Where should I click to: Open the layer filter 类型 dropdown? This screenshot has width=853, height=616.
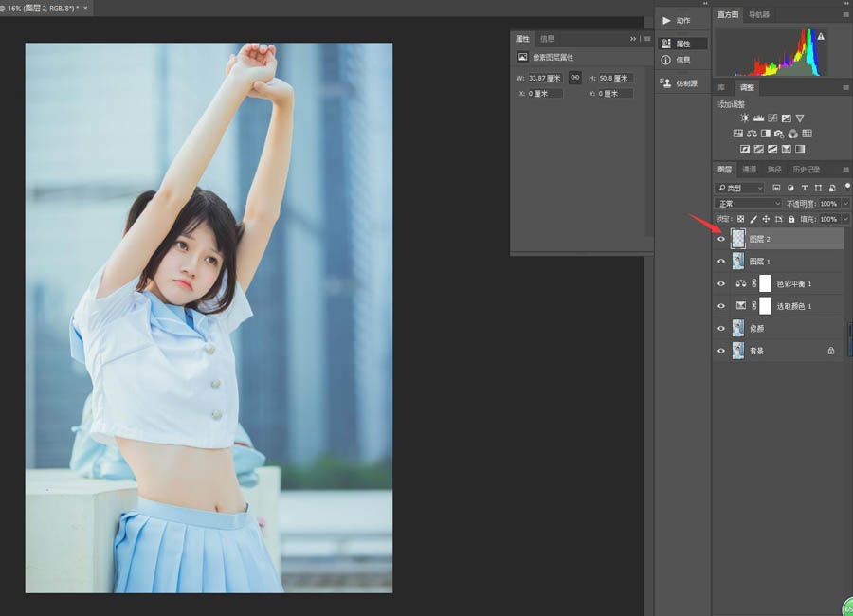click(740, 189)
